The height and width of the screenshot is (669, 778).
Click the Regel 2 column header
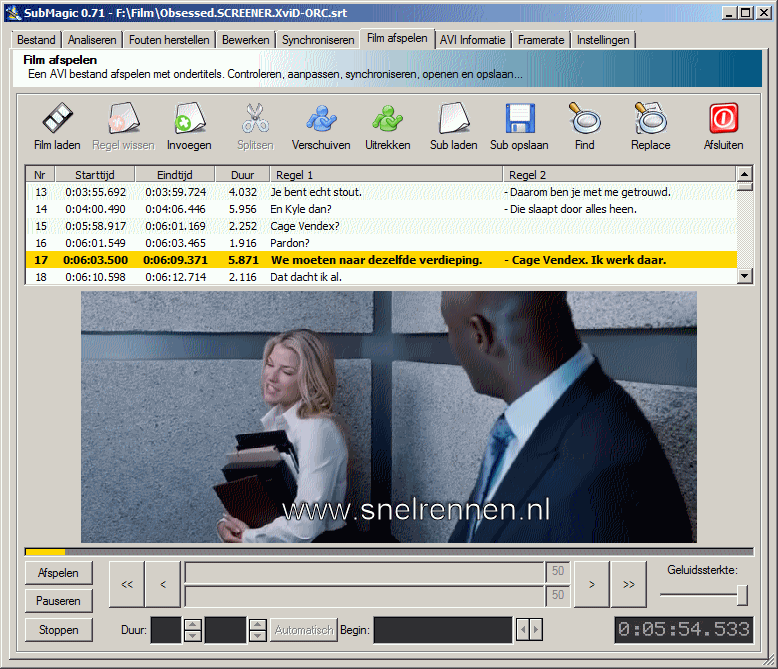pos(619,175)
